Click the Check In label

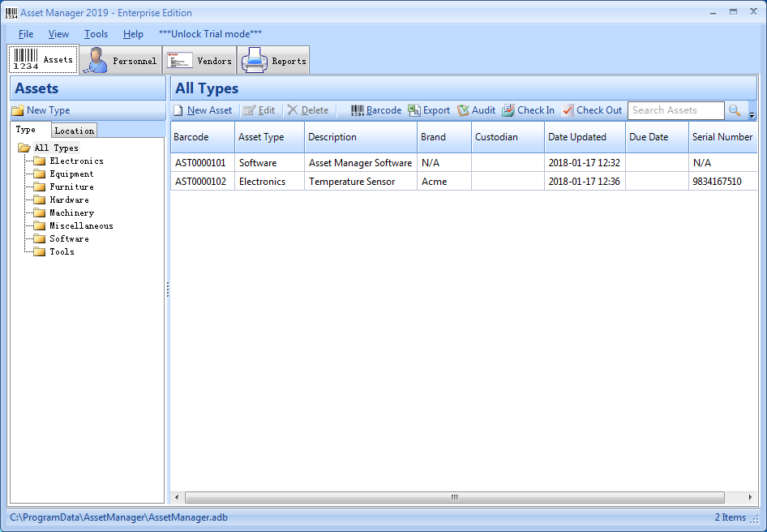(536, 110)
